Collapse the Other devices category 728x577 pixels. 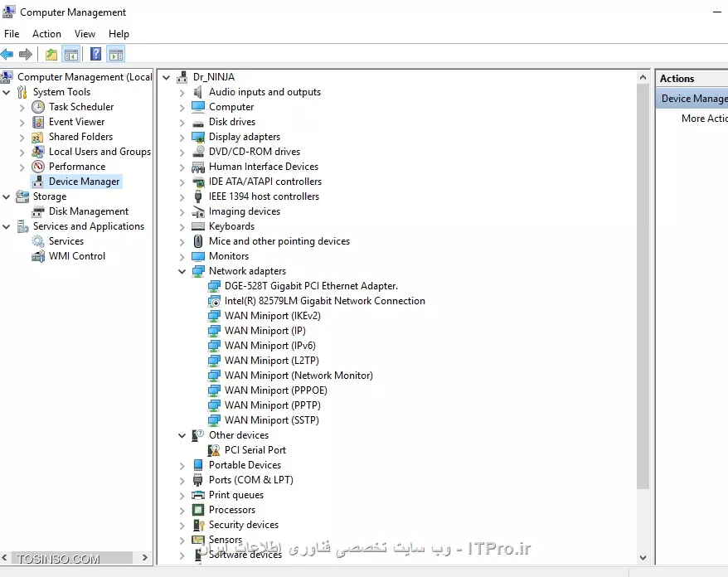(182, 436)
